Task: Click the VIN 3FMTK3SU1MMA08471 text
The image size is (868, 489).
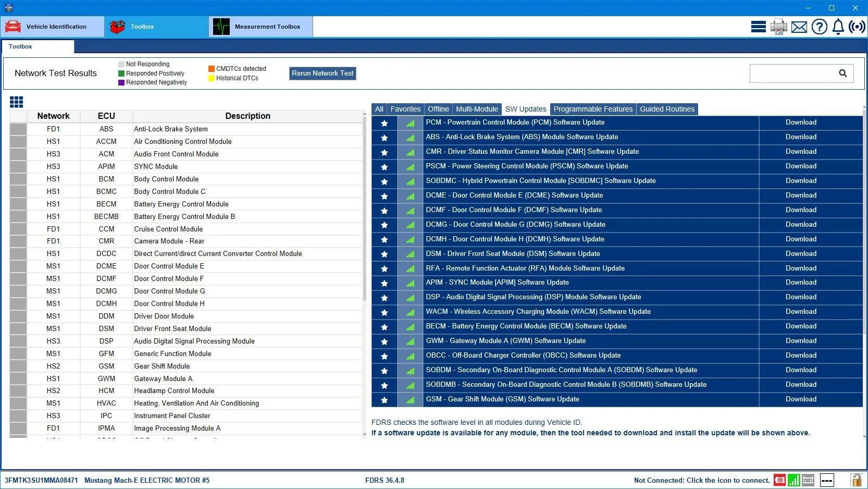Action: (41, 481)
